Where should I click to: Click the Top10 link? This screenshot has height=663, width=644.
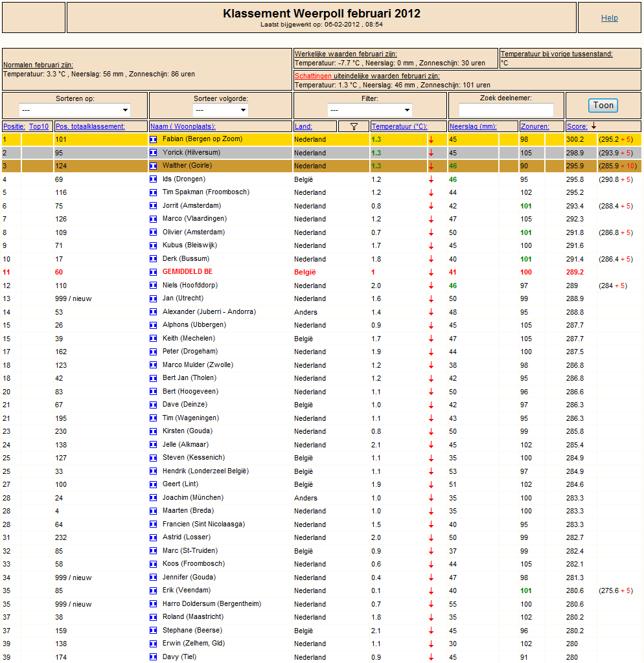(x=39, y=126)
